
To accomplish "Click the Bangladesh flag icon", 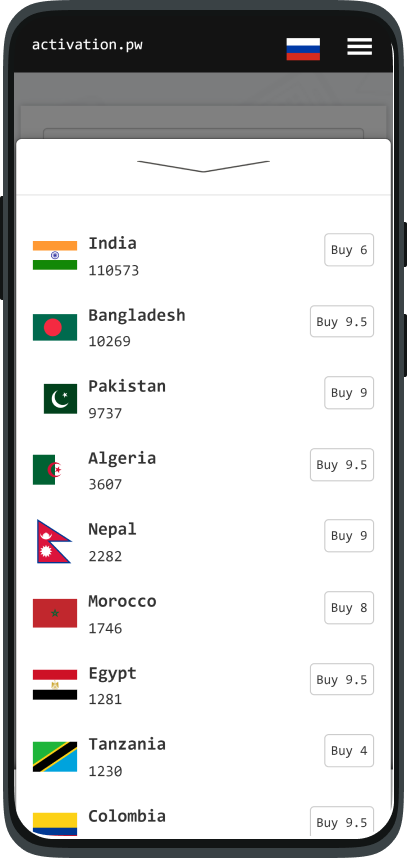I will click(55, 327).
